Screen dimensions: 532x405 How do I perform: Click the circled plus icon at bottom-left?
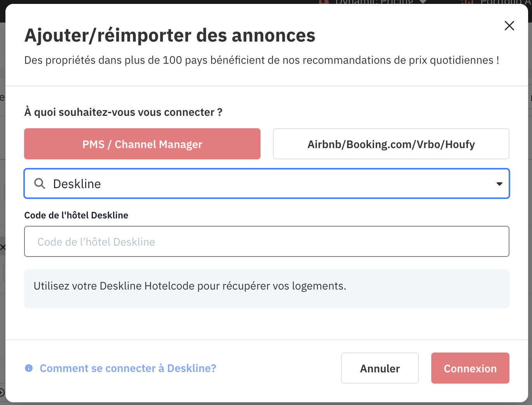2,392
